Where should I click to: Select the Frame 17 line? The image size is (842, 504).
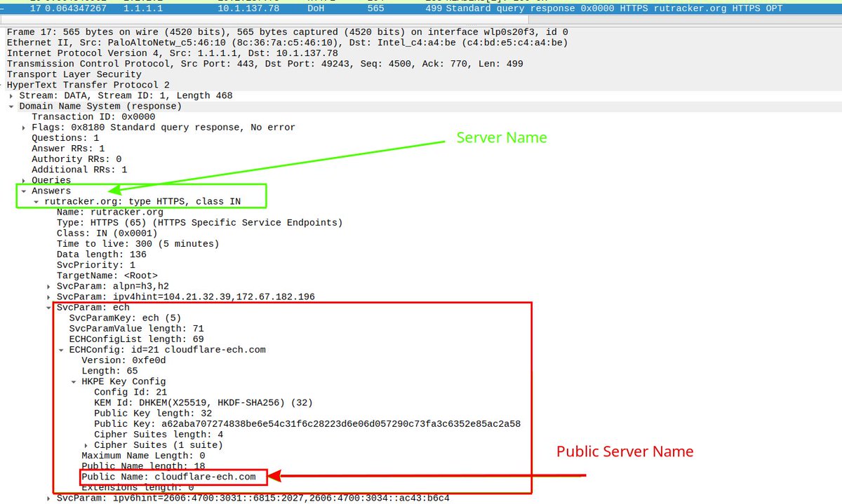pos(288,32)
